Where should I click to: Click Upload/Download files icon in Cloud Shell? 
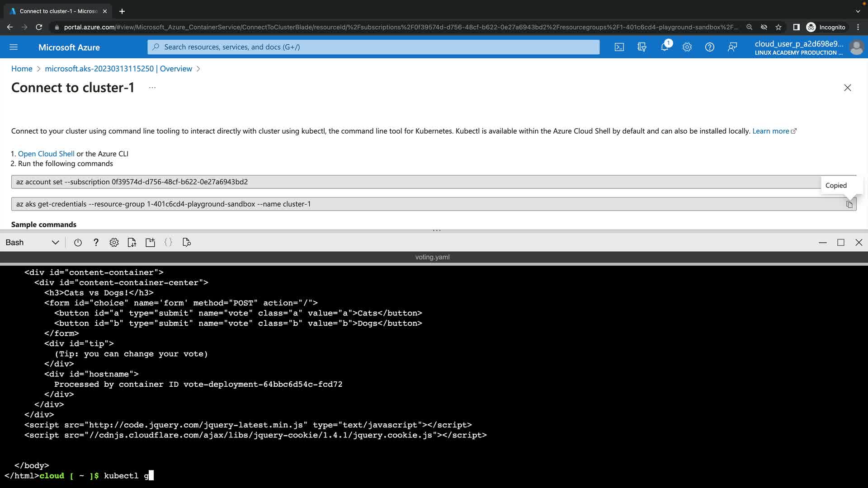(x=132, y=243)
